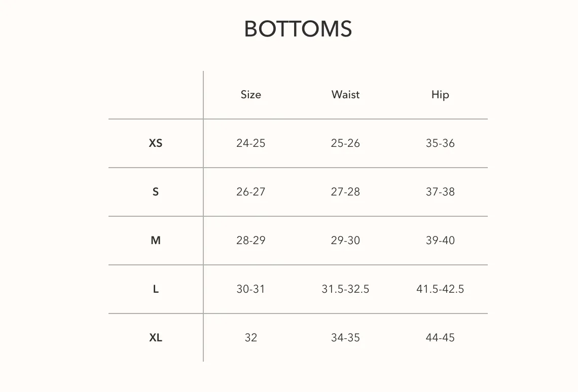The image size is (578, 392).
Task: Click the XL row label
Action: click(x=156, y=337)
